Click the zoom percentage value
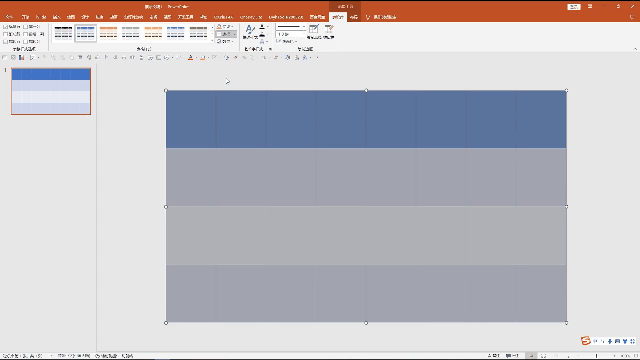This screenshot has width=640, height=360. pyautogui.click(x=625, y=356)
